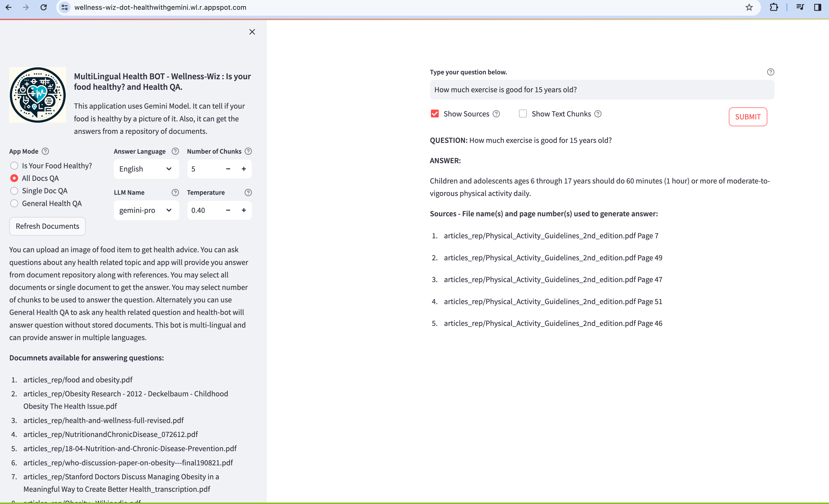The width and height of the screenshot is (829, 504).
Task: Open the browser extensions puzzle icon
Action: (x=773, y=7)
